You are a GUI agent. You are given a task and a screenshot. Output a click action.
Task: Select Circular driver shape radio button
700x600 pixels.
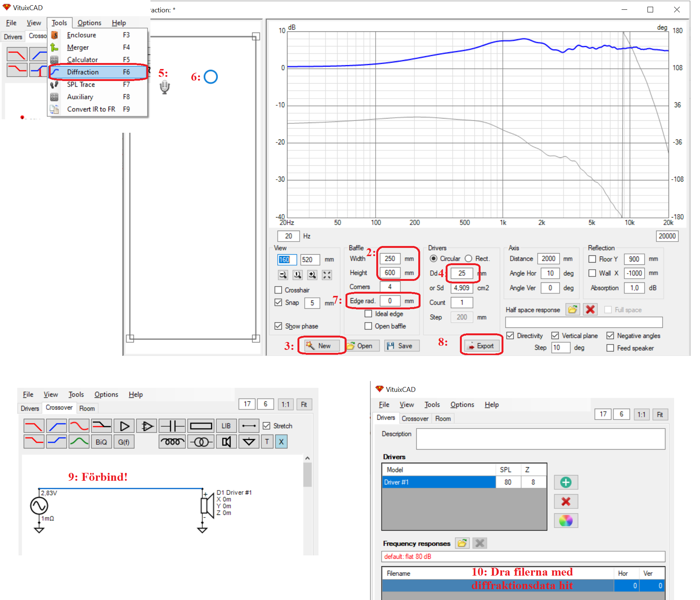tap(434, 258)
